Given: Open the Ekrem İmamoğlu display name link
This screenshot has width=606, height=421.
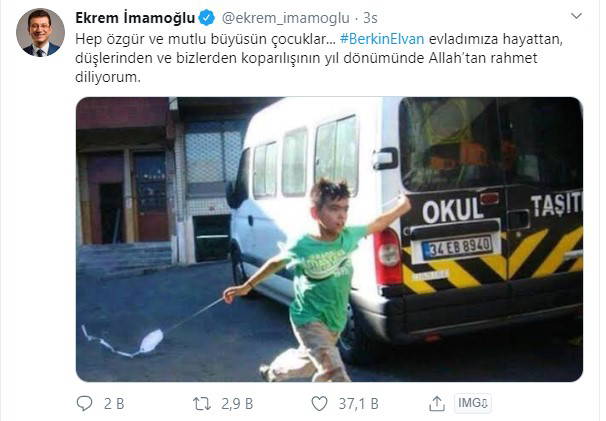Looking at the screenshot, I should (135, 18).
